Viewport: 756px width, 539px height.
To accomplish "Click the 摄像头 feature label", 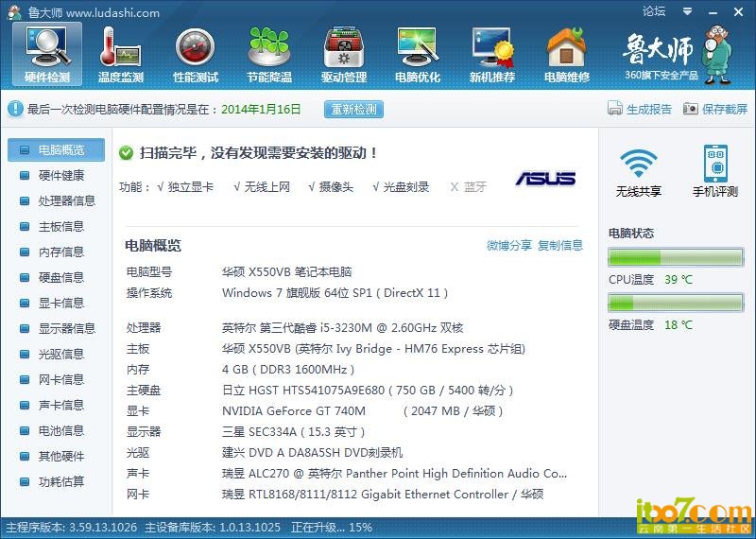I will (x=336, y=186).
